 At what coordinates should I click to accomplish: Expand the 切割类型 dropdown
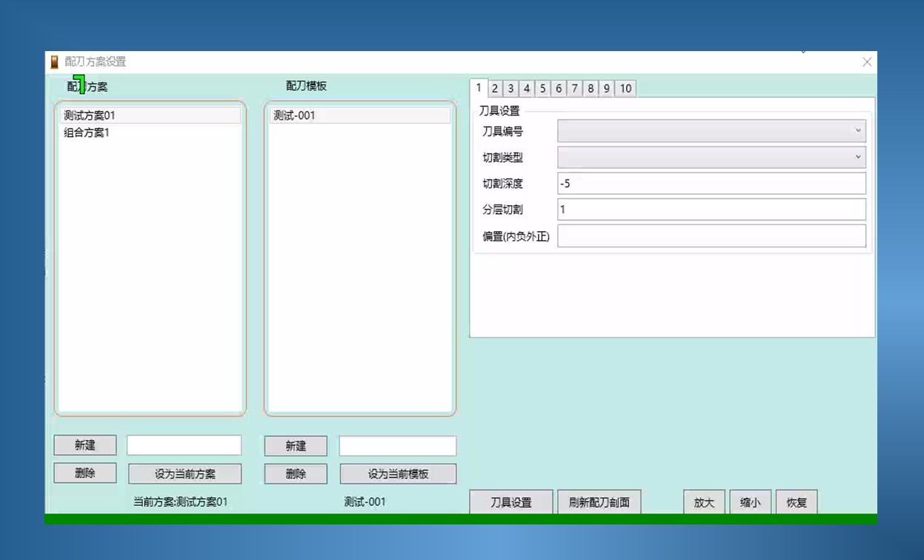click(x=711, y=157)
